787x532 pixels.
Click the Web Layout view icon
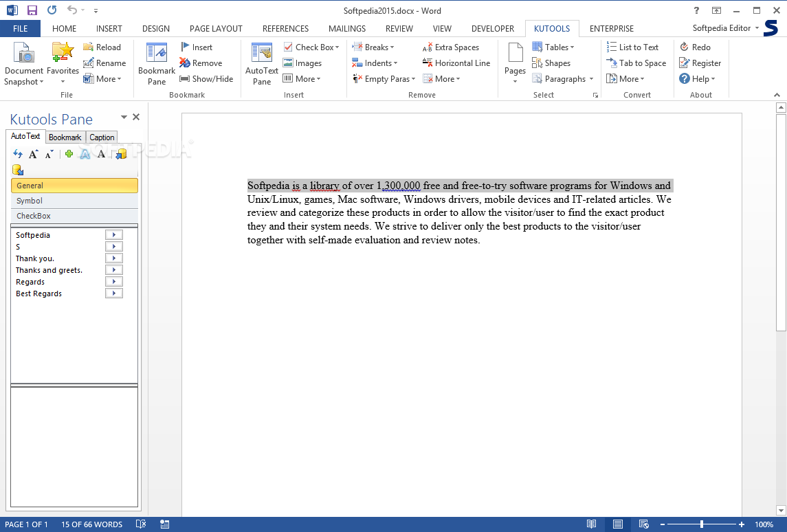pos(644,524)
